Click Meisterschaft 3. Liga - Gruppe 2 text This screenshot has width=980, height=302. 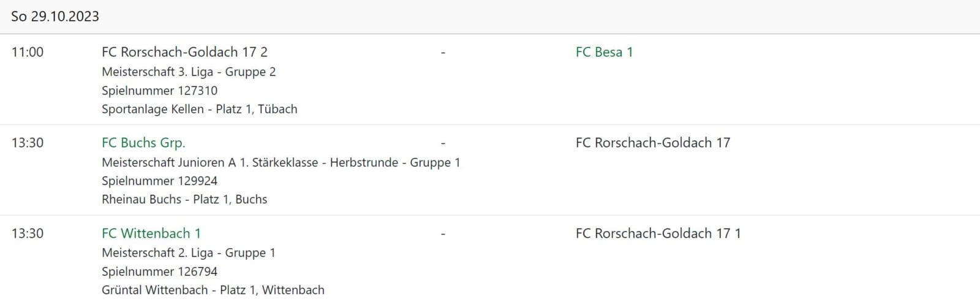point(189,72)
